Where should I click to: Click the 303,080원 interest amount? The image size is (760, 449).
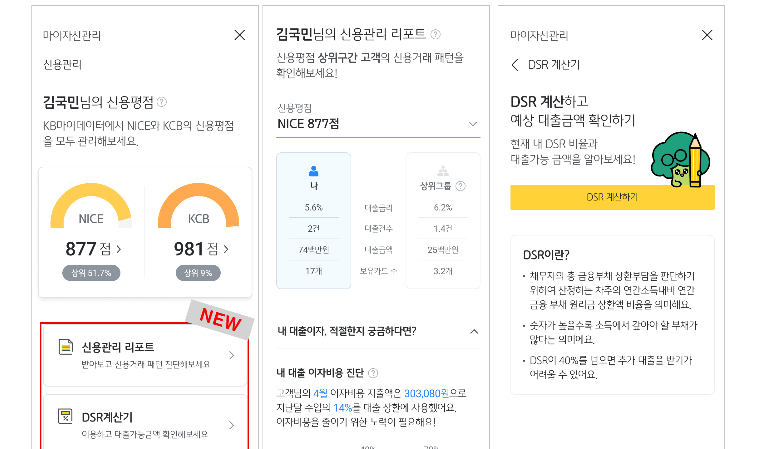427,393
